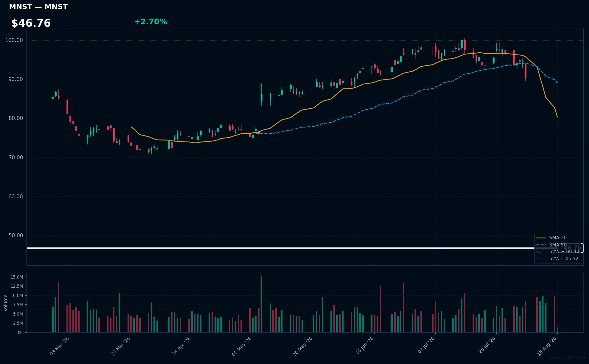Click the 15.0M volume axis label
589x364 pixels.
pyautogui.click(x=17, y=277)
